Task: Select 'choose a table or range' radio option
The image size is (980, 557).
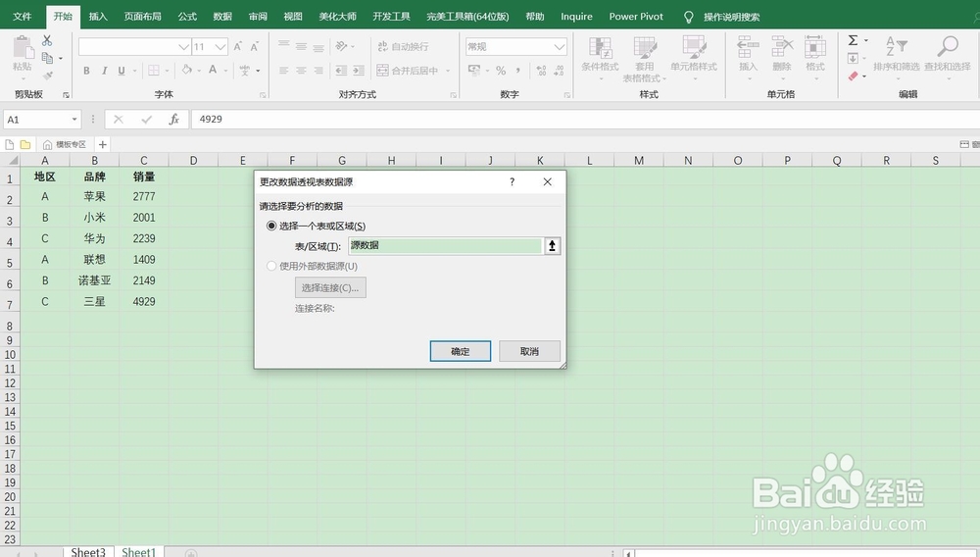Action: (271, 226)
